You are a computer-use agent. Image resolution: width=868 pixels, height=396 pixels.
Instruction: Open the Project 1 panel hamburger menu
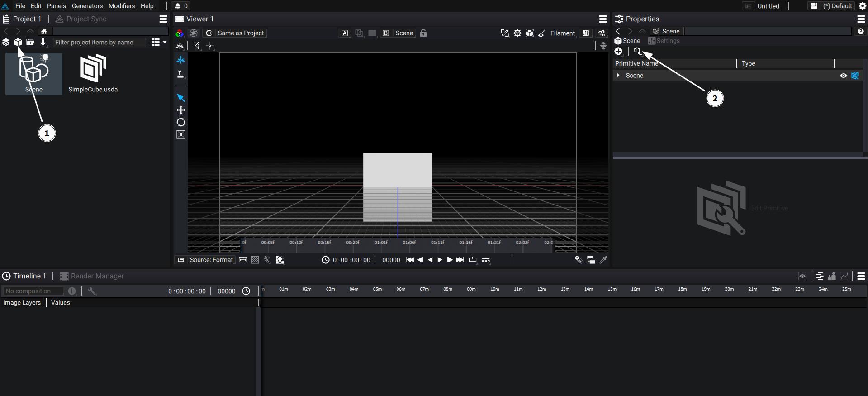click(x=163, y=19)
